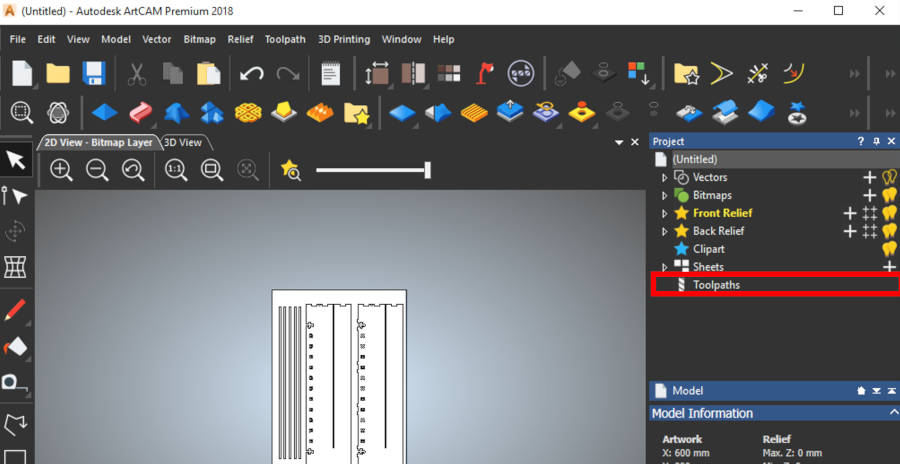This screenshot has height=464, width=900.
Task: Open the Vector menu
Action: 157,40
